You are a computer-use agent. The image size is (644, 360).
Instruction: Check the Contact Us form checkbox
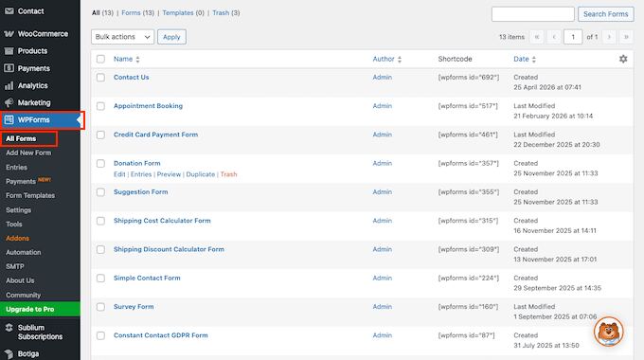100,78
